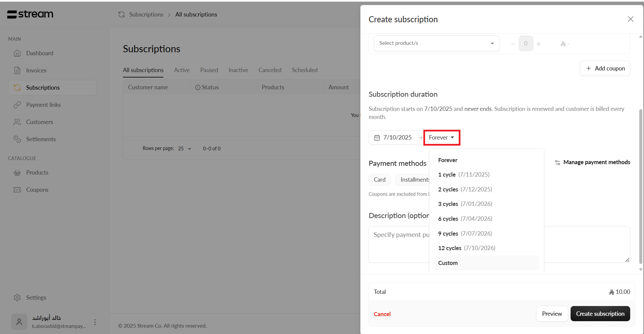
Task: Click the panel's vertical scrollbar
Action: pyautogui.click(x=641, y=185)
